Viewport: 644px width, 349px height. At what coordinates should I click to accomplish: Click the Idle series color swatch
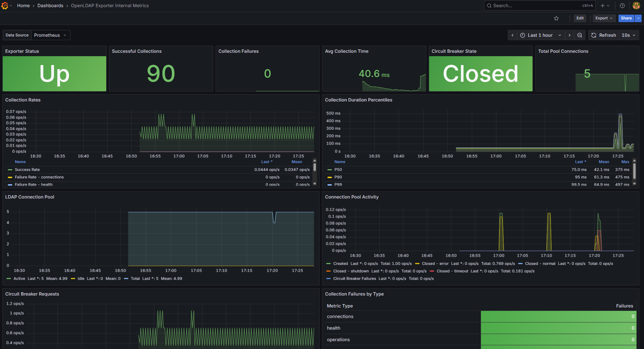click(73, 279)
